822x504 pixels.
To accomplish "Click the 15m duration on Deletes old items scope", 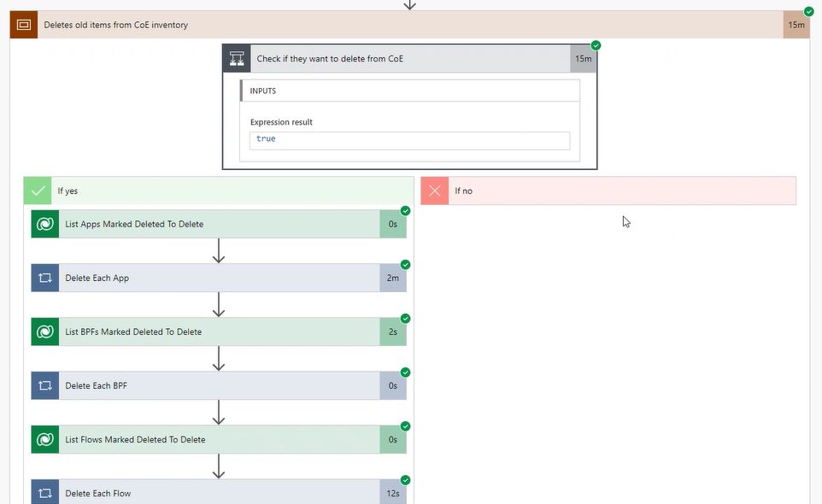I will click(796, 25).
